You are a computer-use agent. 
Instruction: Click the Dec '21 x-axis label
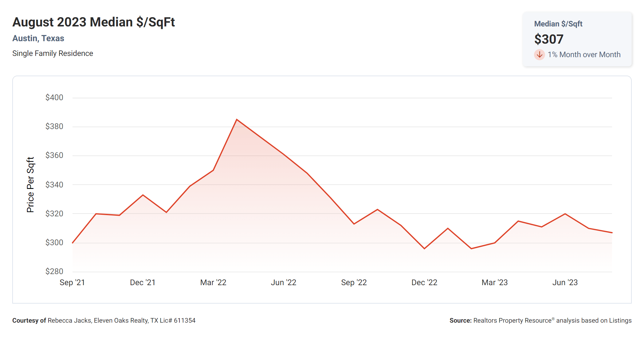[143, 282]
